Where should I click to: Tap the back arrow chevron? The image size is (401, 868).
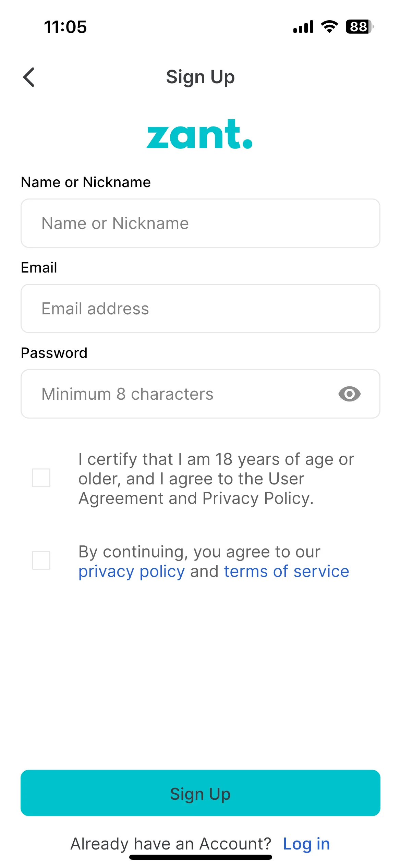[x=29, y=77]
